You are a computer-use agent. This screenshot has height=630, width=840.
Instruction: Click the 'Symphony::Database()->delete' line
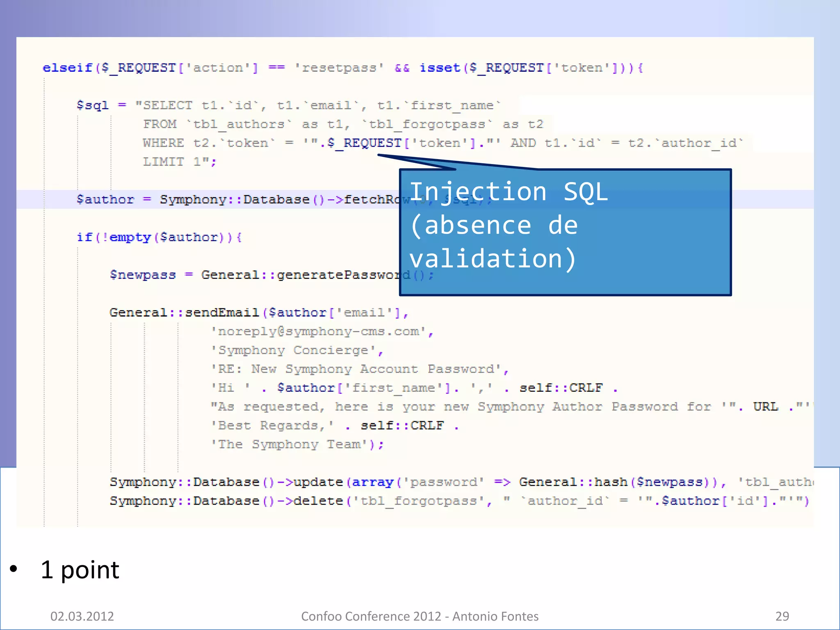[460, 501]
